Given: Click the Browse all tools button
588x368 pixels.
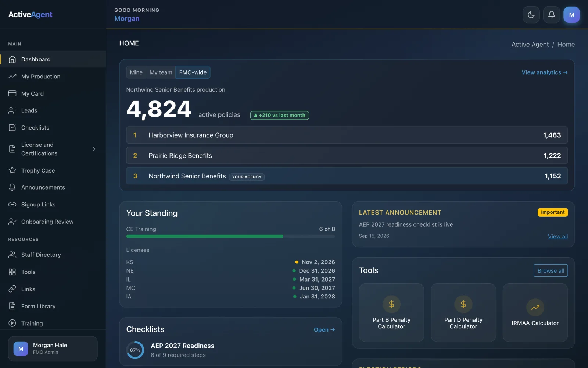Looking at the screenshot, I should tap(551, 271).
